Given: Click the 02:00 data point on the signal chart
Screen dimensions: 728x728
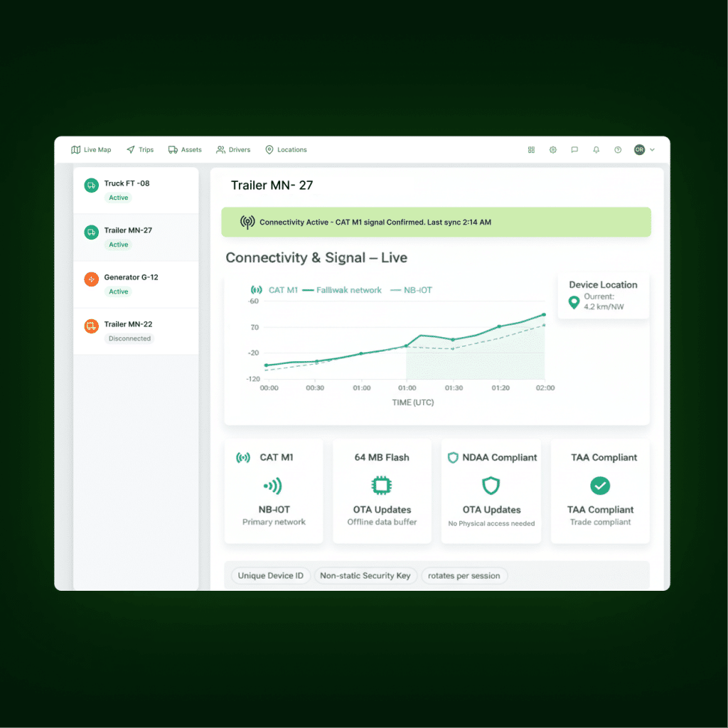Looking at the screenshot, I should [x=544, y=315].
